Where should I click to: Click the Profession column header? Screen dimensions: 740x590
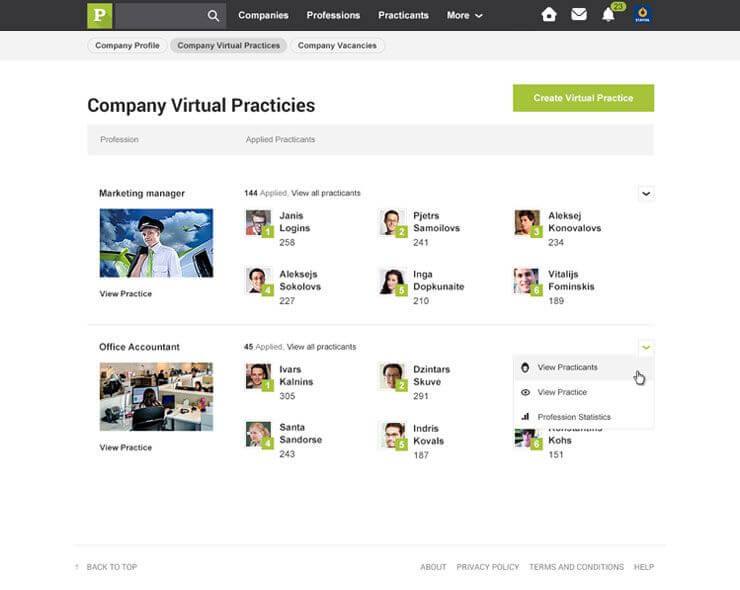(119, 140)
